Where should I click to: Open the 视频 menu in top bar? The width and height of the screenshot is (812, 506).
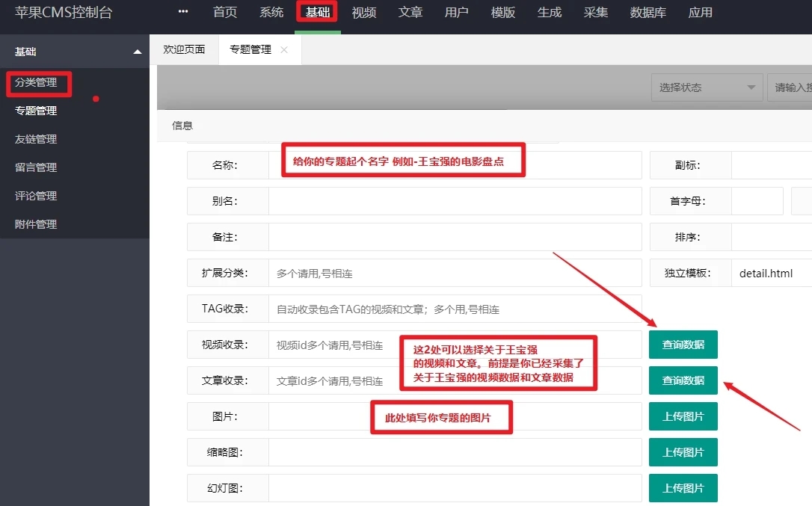(364, 12)
